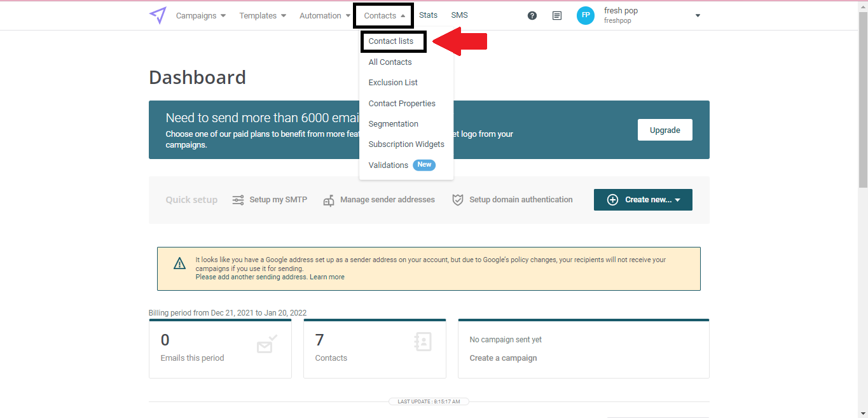Click the shield domain authentication icon
This screenshot has width=868, height=418.
[x=457, y=200]
